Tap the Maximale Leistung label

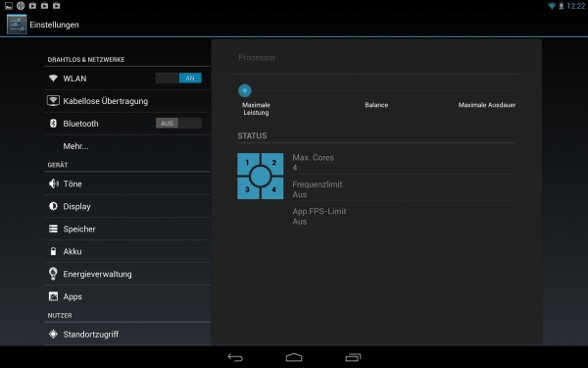coord(256,109)
